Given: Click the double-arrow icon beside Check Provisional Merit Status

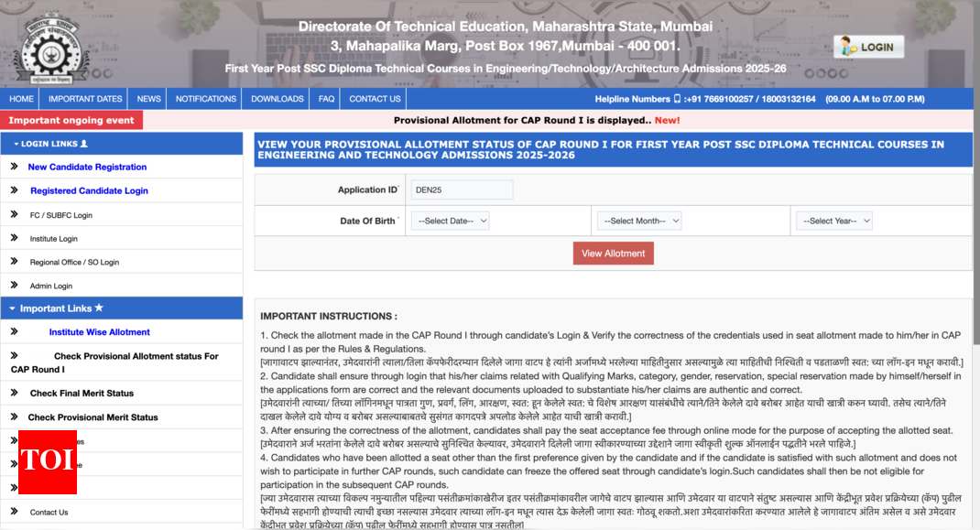Looking at the screenshot, I should 15,416.
